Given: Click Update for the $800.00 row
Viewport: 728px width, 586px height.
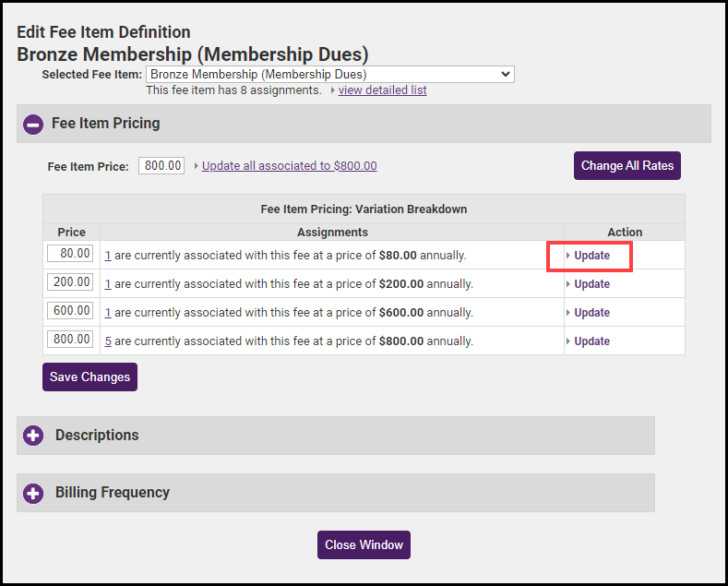Looking at the screenshot, I should click(x=591, y=341).
